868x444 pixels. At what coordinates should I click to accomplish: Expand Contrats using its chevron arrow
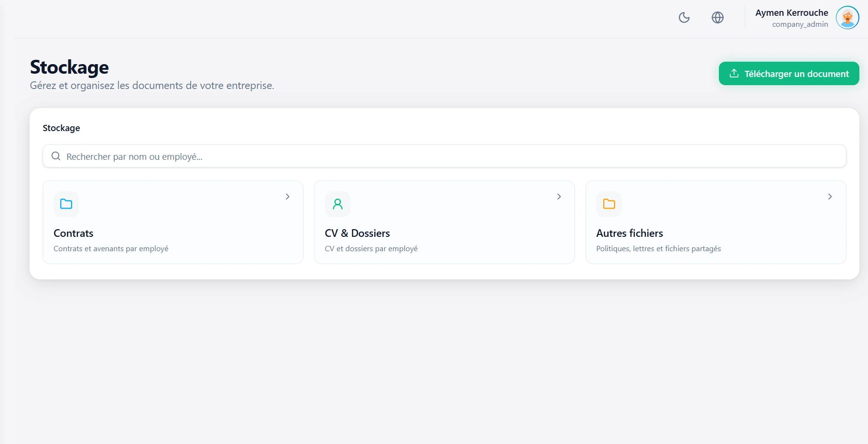coord(287,197)
